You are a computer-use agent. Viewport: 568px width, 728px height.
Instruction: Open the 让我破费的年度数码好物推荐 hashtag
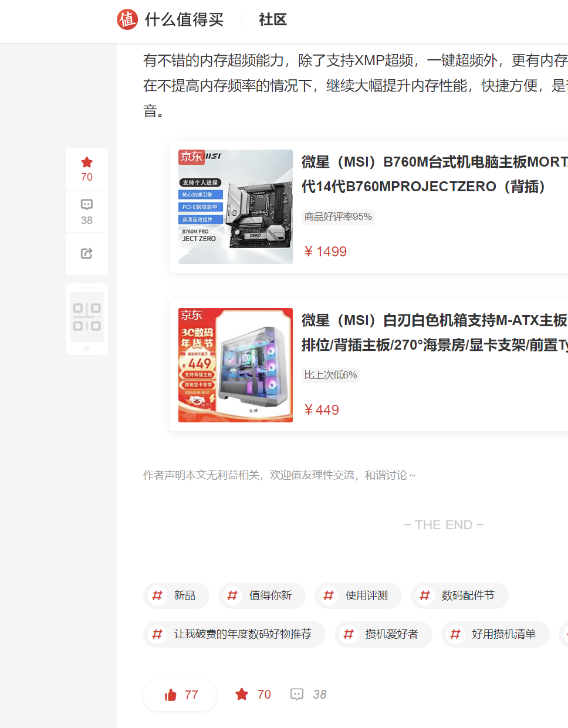point(234,634)
